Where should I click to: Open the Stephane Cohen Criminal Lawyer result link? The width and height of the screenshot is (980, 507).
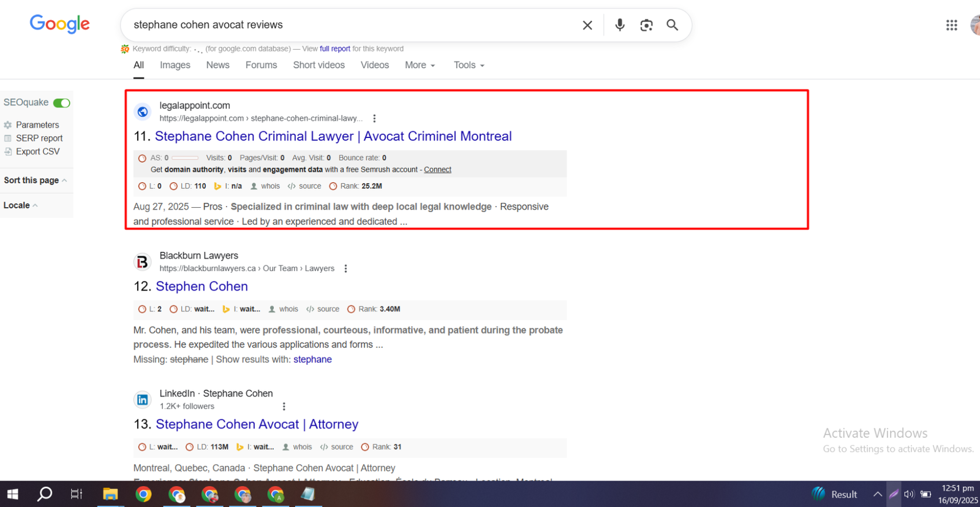point(333,136)
